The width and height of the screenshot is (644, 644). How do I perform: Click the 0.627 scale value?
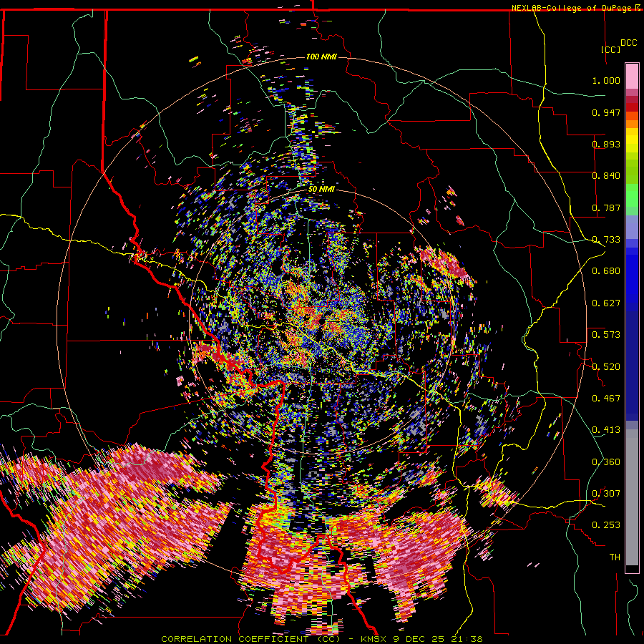(606, 303)
